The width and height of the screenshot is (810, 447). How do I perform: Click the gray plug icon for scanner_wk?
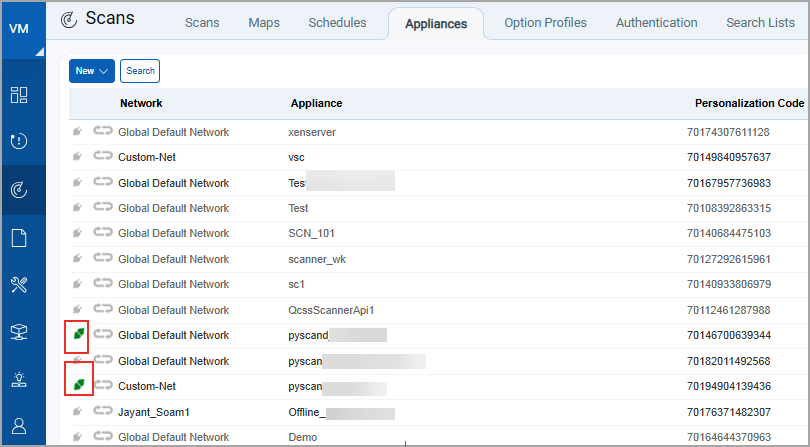coord(77,258)
